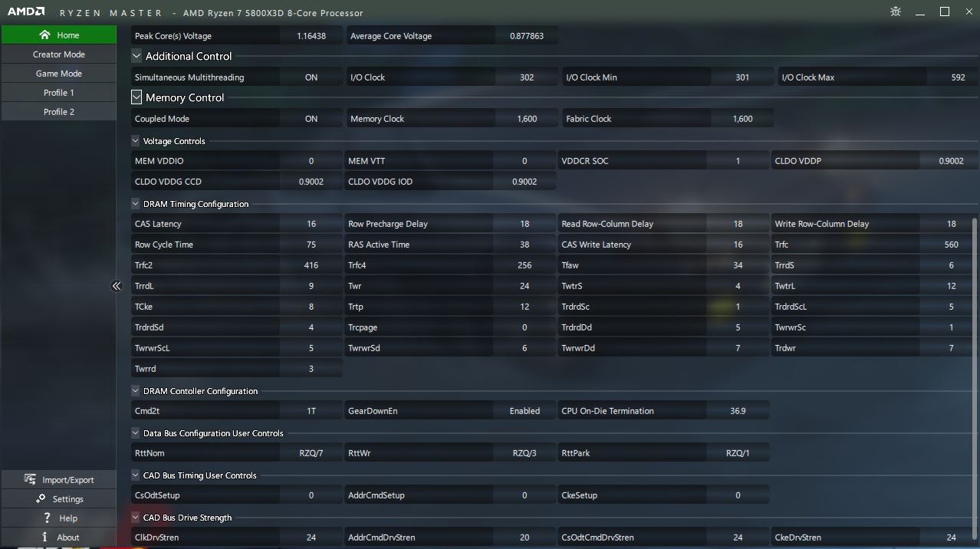Open Import/Export from the sidebar

point(59,480)
